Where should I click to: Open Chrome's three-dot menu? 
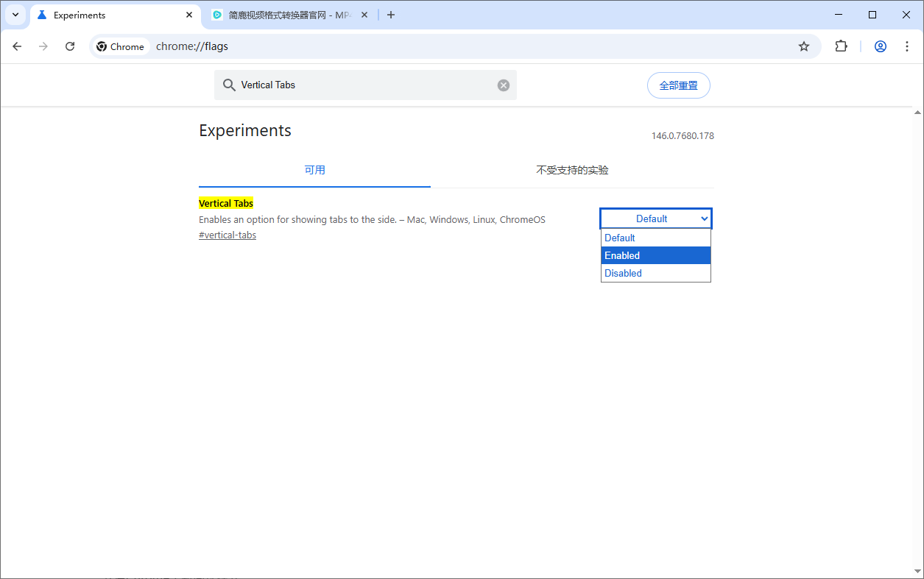coord(906,46)
